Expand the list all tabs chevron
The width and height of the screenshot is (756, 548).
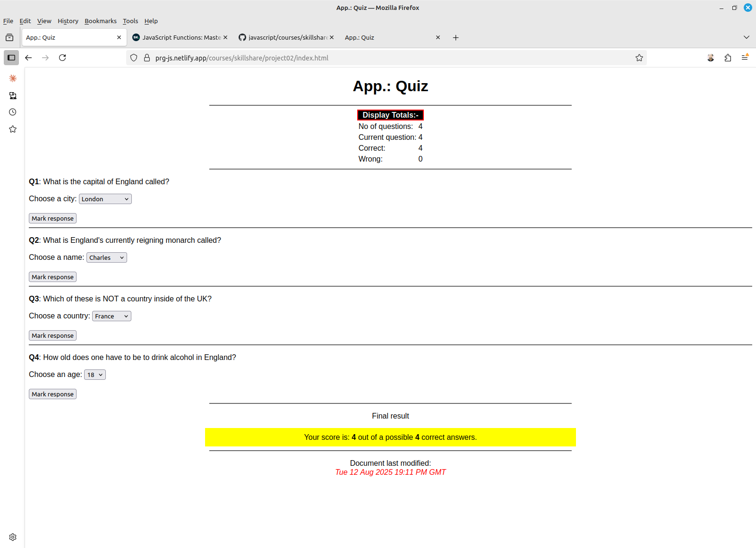[747, 37]
